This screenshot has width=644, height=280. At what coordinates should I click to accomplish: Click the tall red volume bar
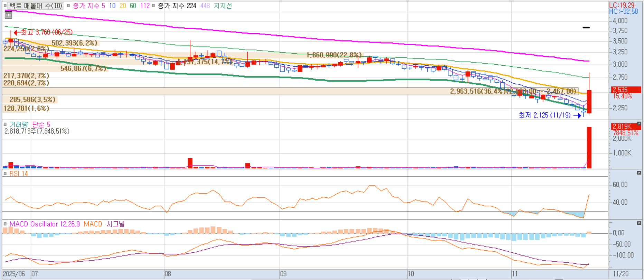[x=589, y=148]
